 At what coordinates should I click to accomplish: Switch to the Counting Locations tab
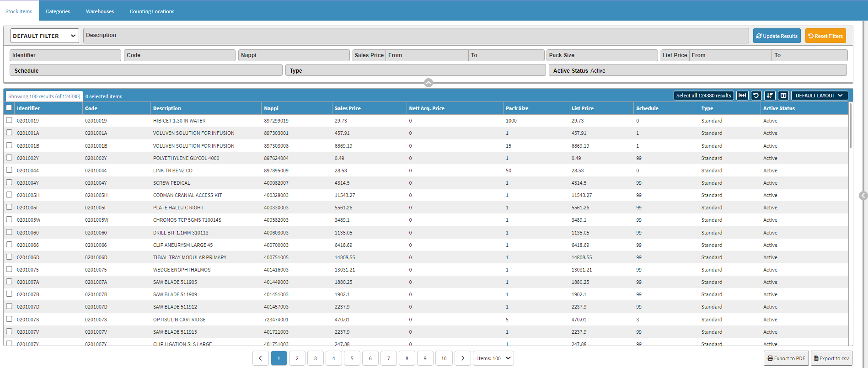tap(152, 11)
